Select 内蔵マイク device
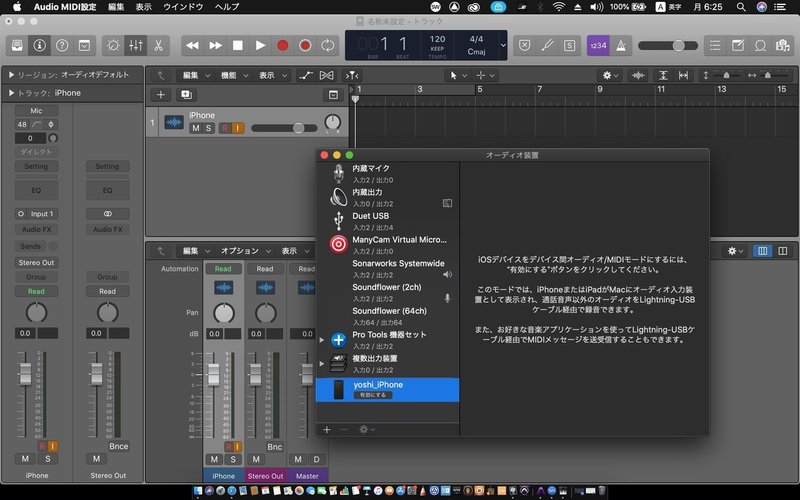The height and width of the screenshot is (500, 800). click(x=388, y=174)
